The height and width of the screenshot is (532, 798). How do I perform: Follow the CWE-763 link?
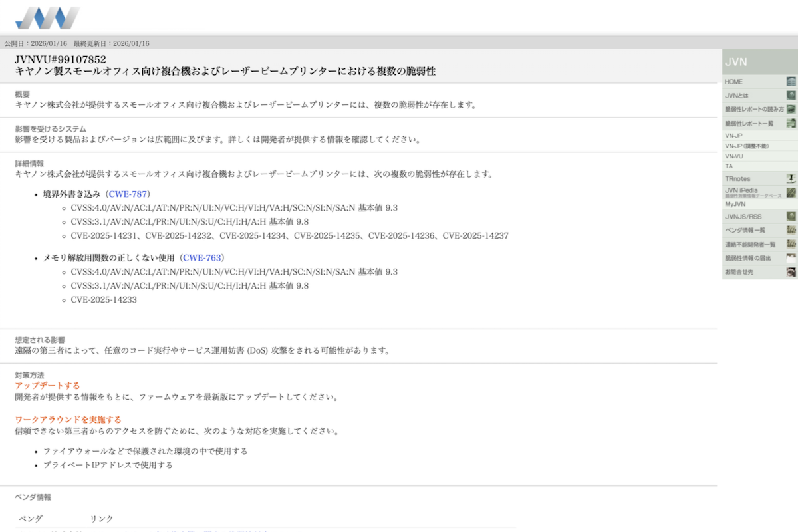(202, 258)
